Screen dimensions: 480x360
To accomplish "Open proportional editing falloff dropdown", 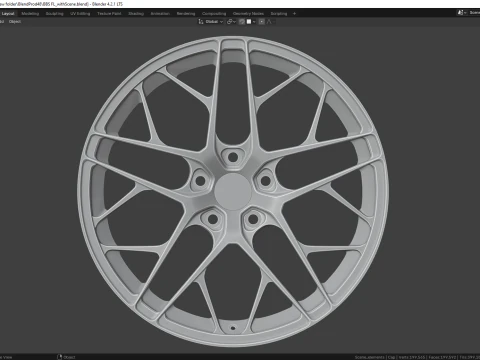I will tap(270, 22).
